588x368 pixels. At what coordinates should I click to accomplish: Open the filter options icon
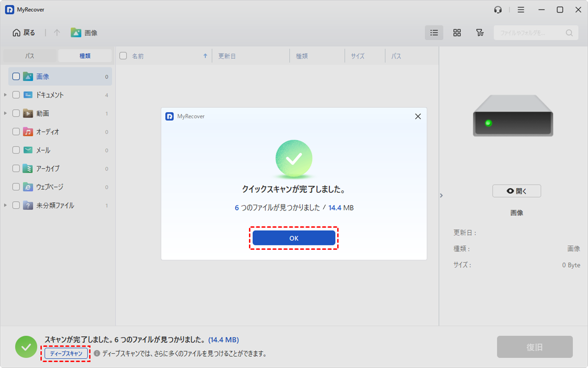tap(480, 33)
